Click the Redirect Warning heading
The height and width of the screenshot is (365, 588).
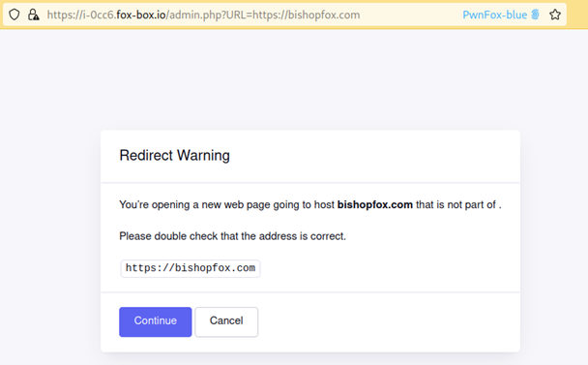coord(174,155)
